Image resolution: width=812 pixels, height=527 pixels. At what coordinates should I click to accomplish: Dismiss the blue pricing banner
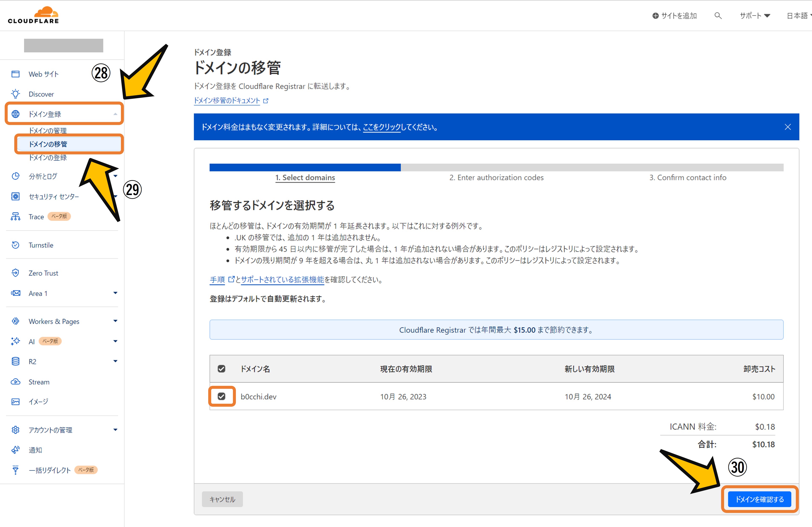pos(788,127)
